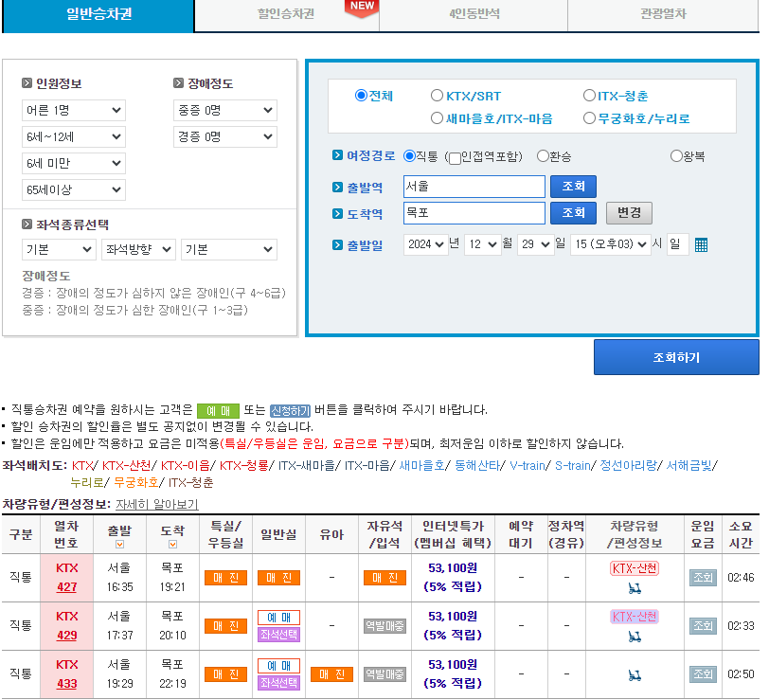Click wheelchair seat icon in KTX 433 row
Screen dimensions: 769x700
(x=635, y=675)
